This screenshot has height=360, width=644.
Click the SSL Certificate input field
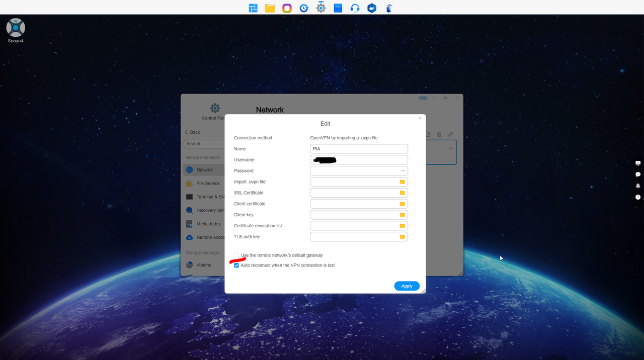point(359,193)
